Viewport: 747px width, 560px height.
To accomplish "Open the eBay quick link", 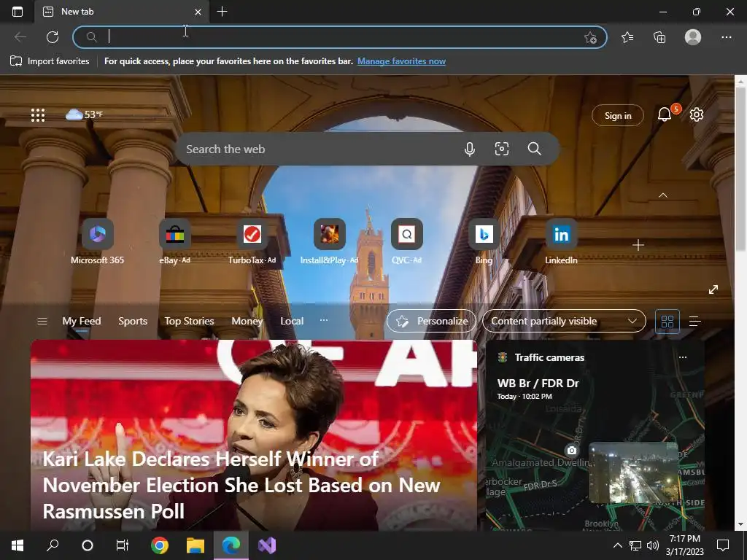I will 175,242.
